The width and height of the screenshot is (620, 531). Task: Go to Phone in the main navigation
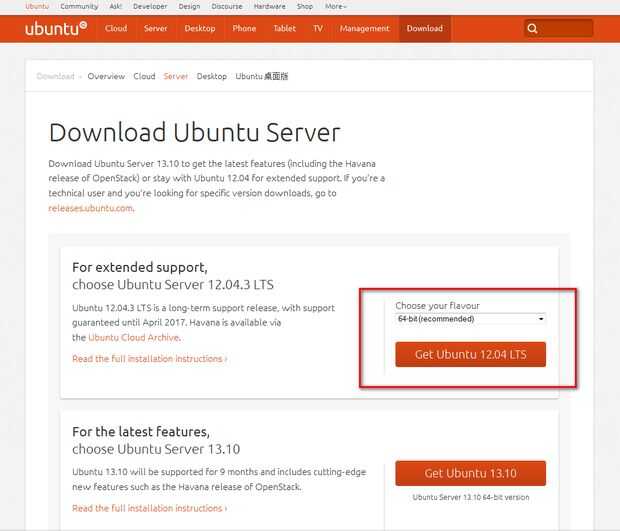[244, 28]
